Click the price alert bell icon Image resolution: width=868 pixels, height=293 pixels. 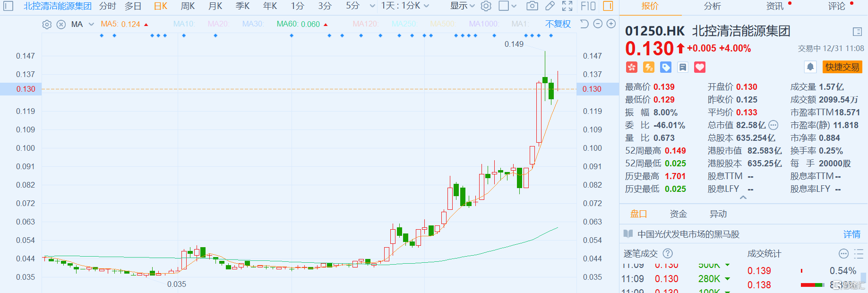point(810,67)
